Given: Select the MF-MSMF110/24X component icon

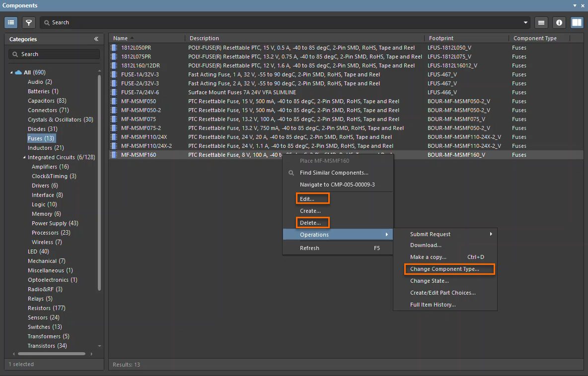Looking at the screenshot, I should pos(114,137).
